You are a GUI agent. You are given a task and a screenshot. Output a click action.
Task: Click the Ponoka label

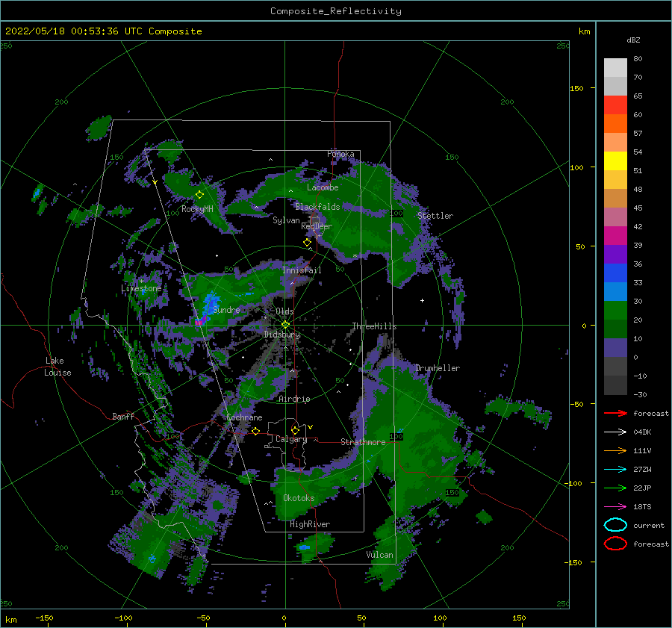(x=340, y=154)
